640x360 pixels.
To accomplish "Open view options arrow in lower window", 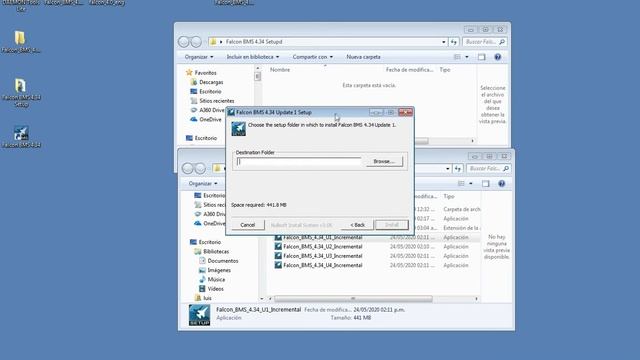I will coord(471,184).
